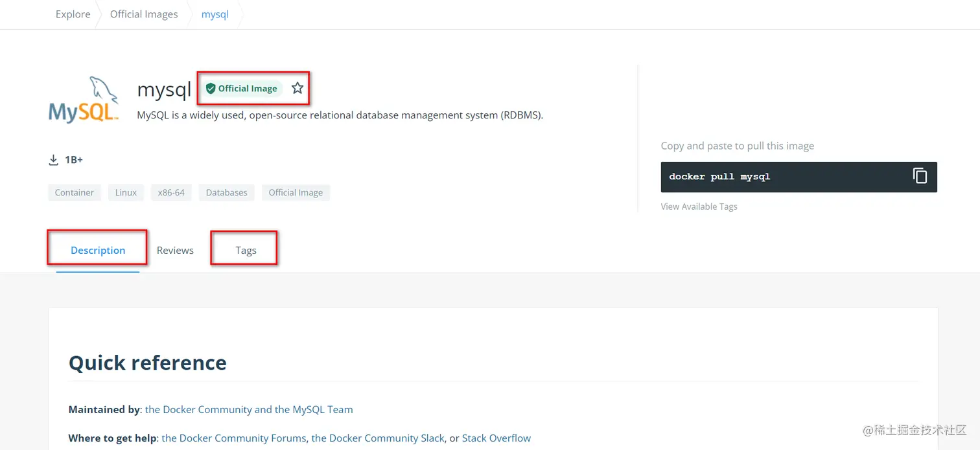Select the Databases category chip
This screenshot has height=450, width=980.
(227, 192)
